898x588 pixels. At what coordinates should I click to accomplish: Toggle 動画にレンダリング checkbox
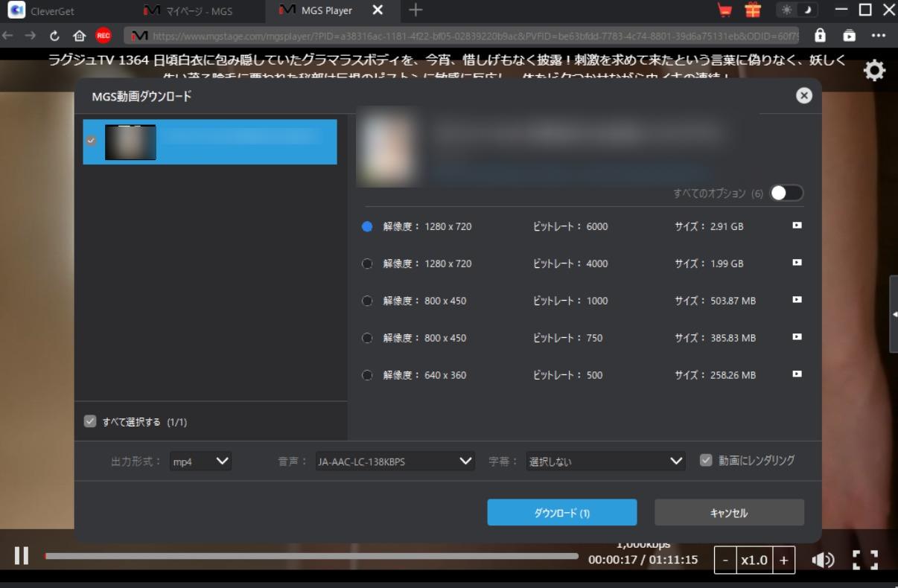pos(706,460)
